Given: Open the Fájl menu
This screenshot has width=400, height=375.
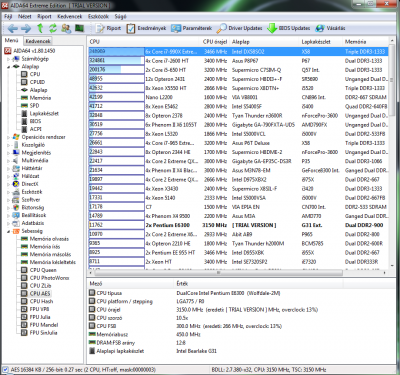Looking at the screenshot, I should [x=8, y=16].
